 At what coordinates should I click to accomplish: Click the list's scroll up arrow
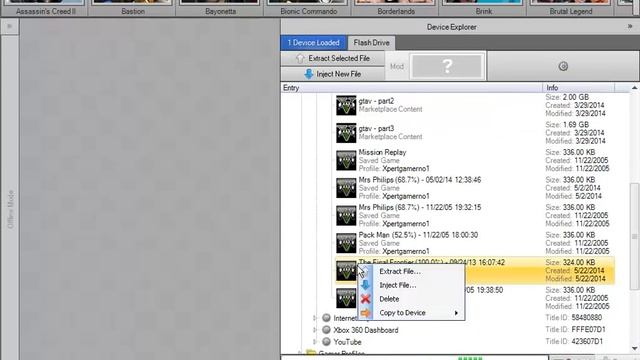tap(634, 88)
